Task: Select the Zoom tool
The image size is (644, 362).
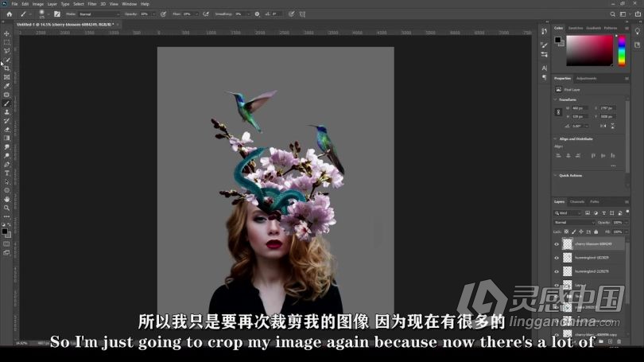Action: point(7,208)
